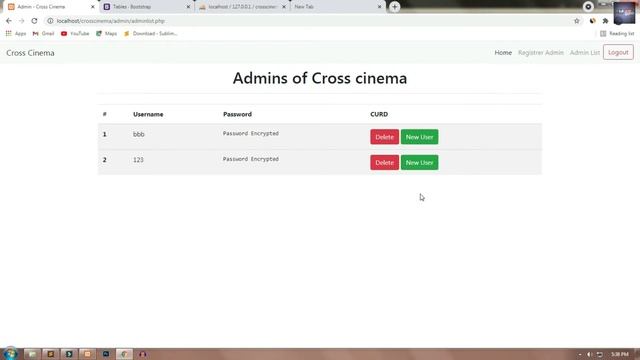Screen dimensions: 640x360
Task: Go to Home in the navbar
Action: pos(503,53)
